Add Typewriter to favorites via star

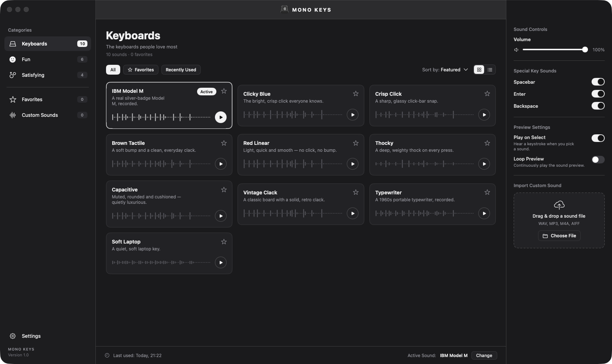point(487,192)
